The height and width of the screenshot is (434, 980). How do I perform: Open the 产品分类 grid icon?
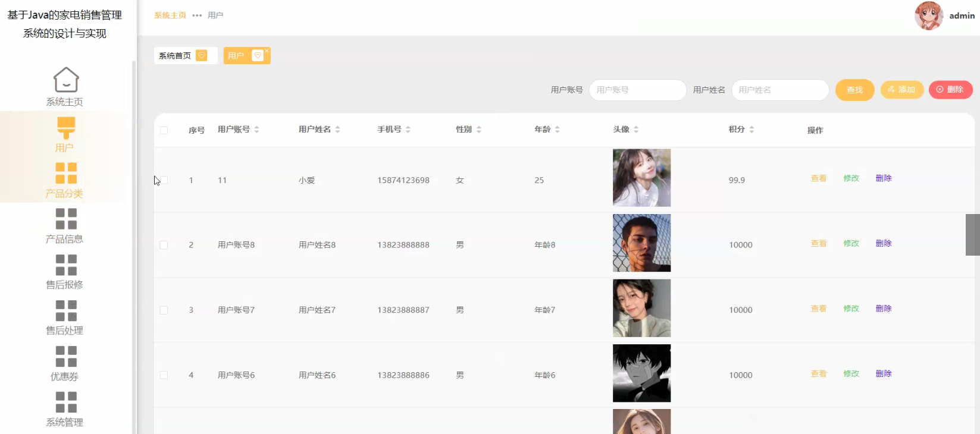point(66,173)
